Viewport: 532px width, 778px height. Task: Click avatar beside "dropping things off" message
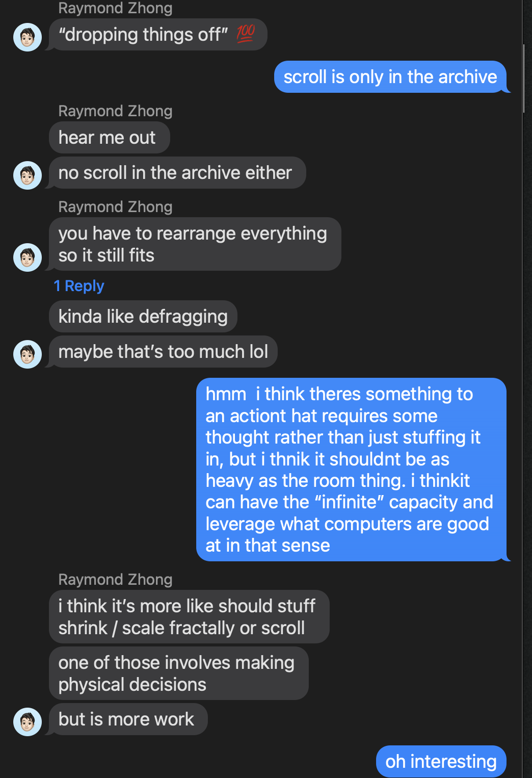(28, 37)
